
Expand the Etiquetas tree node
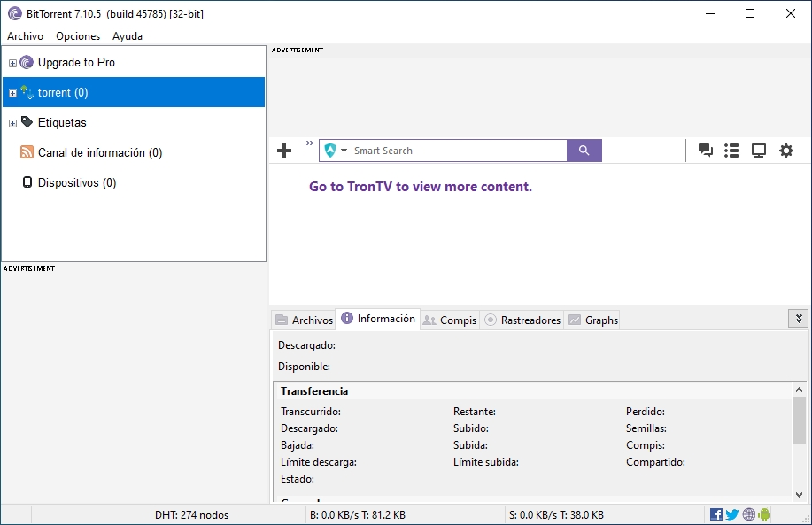tap(13, 123)
